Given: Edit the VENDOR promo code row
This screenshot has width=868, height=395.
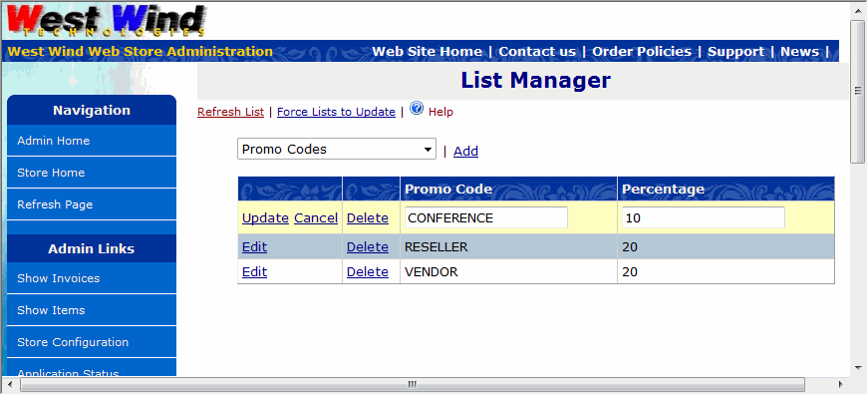Looking at the screenshot, I should (255, 272).
